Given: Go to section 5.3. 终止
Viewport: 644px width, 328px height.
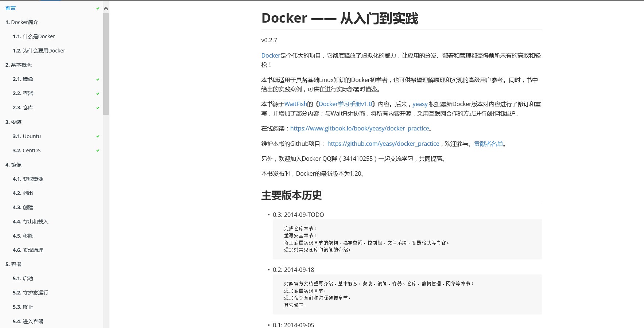Looking at the screenshot, I should (x=23, y=307).
